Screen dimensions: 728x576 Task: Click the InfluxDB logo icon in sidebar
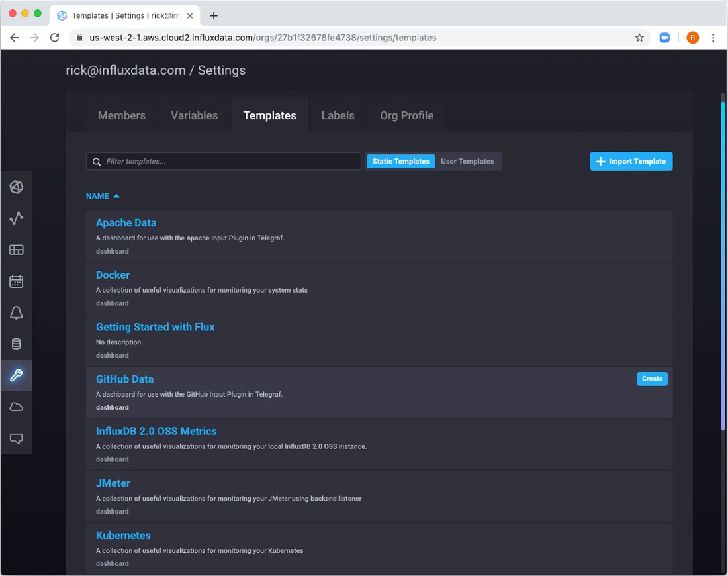coord(17,187)
